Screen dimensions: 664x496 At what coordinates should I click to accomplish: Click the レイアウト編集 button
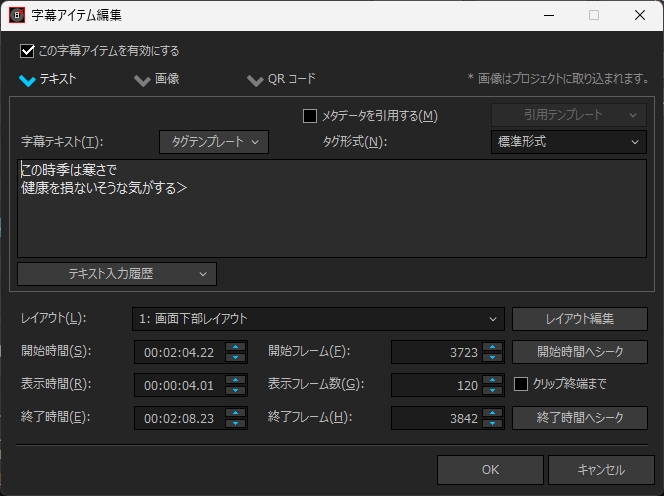580,319
